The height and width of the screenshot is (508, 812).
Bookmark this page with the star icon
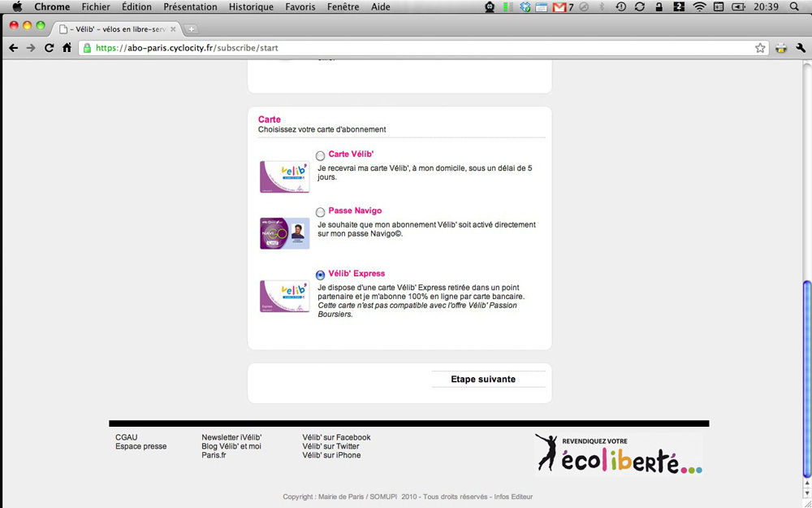[760, 48]
